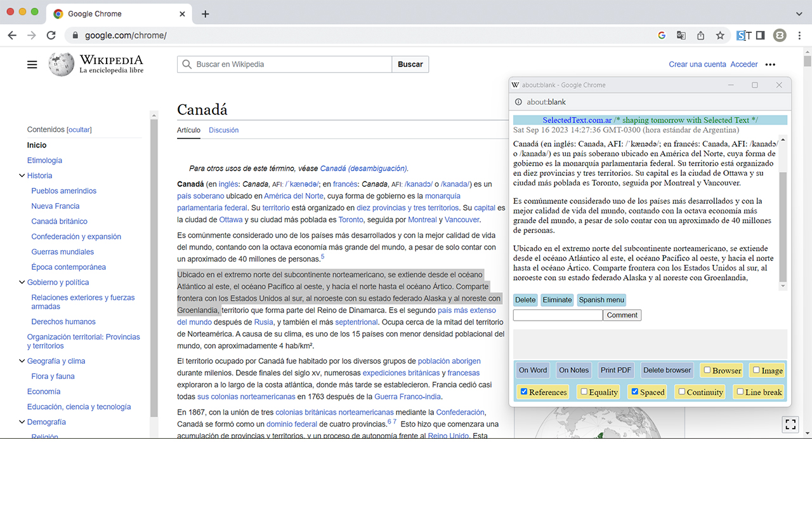Enable the Browser checkbox
Image resolution: width=812 pixels, height=508 pixels.
click(x=707, y=370)
